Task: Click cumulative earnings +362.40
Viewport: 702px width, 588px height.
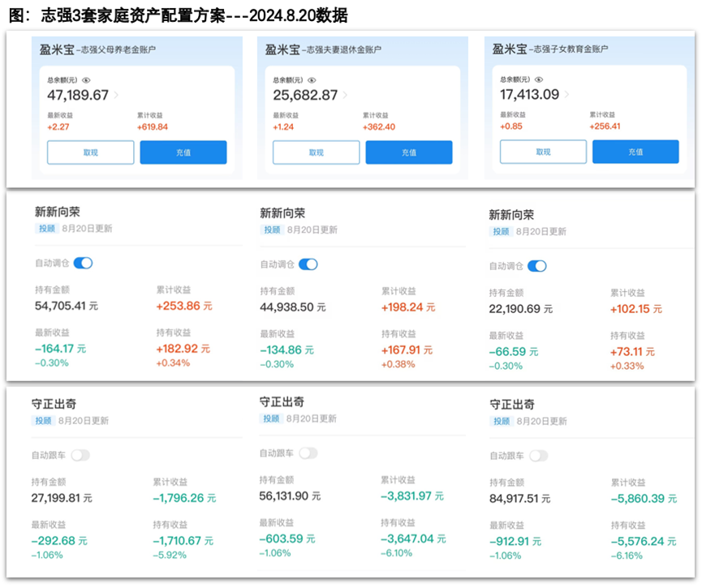Action: click(379, 127)
